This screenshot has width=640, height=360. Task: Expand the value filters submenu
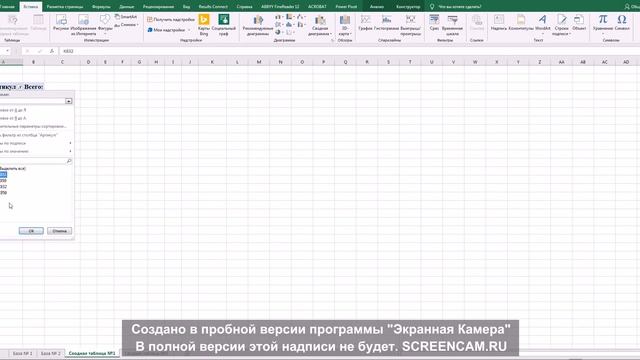(x=36, y=151)
